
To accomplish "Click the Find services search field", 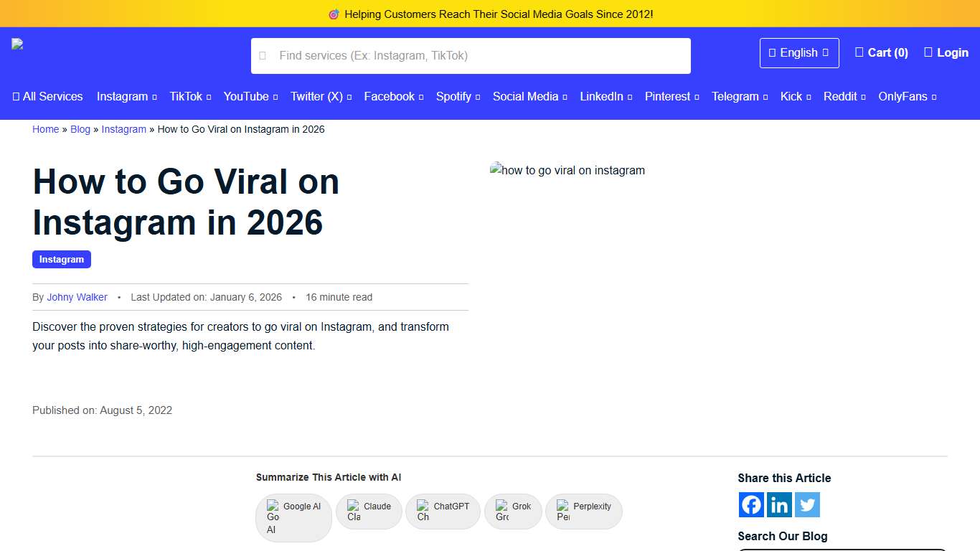I will (x=471, y=55).
